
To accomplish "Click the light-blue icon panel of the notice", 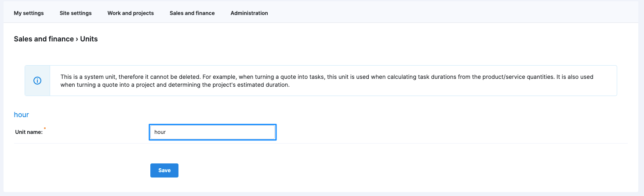I will click(x=37, y=81).
